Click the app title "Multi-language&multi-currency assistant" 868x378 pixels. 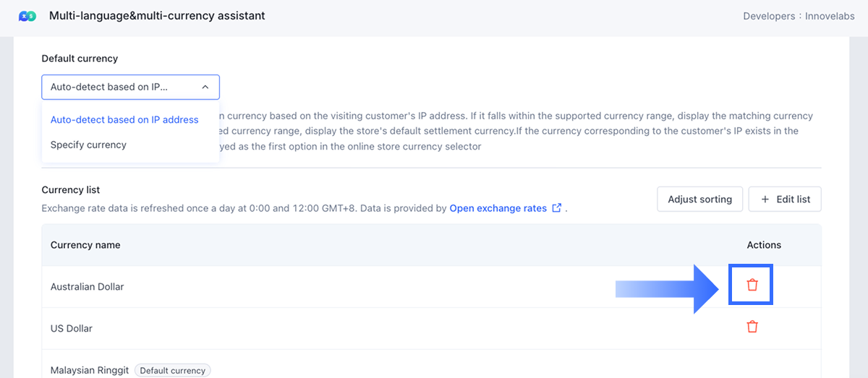(157, 16)
